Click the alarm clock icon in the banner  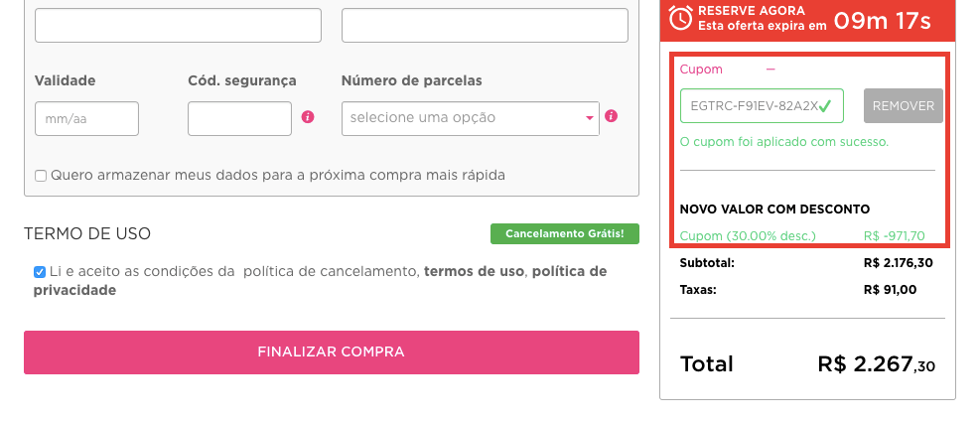[680, 18]
